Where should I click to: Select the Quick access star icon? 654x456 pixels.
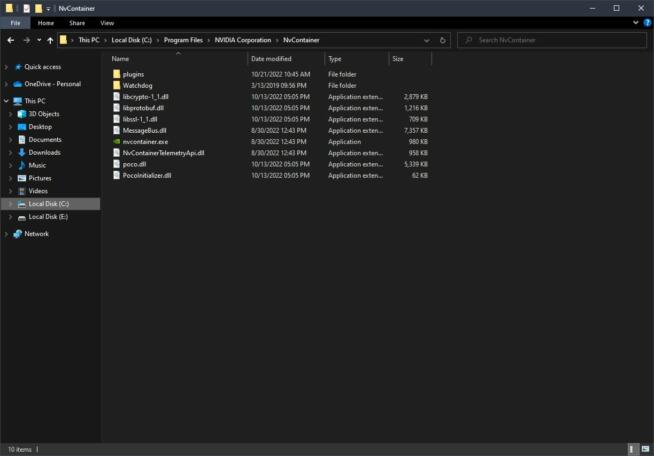(18, 67)
